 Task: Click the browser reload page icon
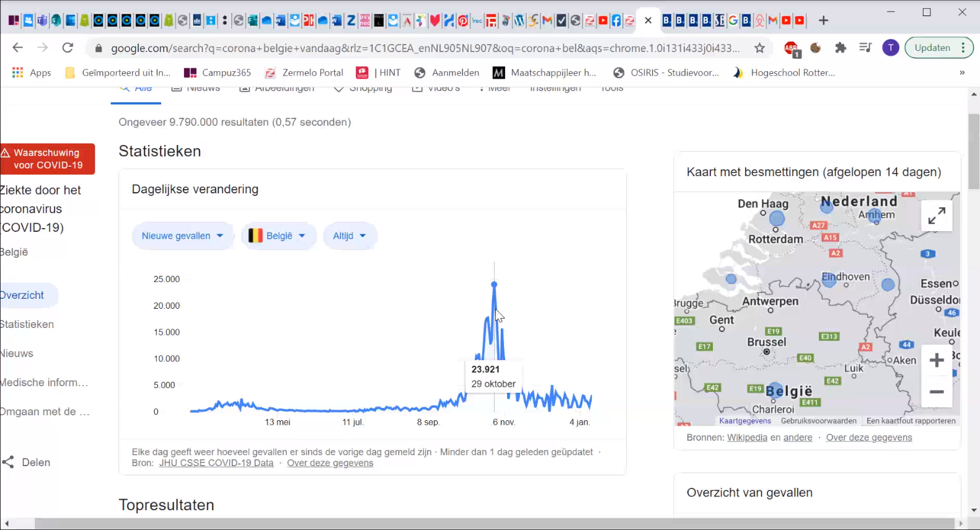tap(68, 48)
